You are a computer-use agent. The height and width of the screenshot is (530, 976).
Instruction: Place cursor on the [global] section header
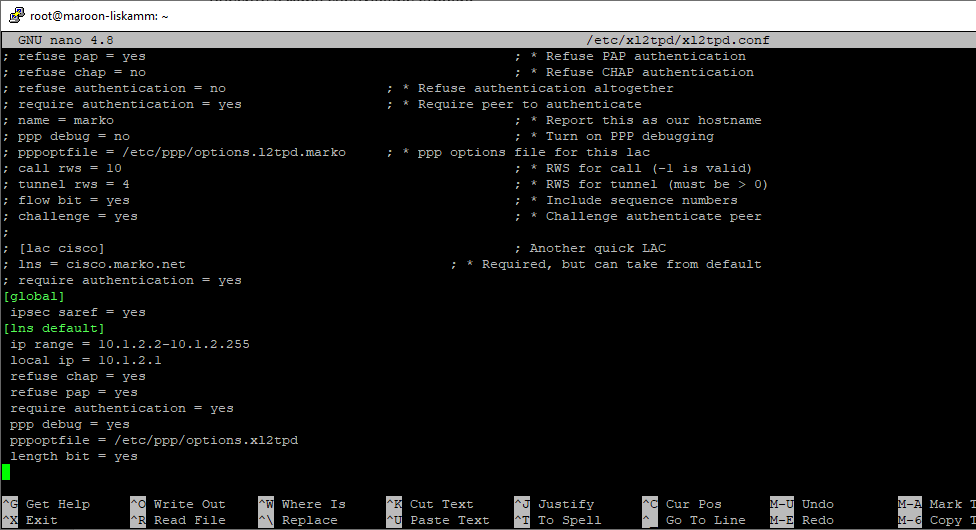[34, 296]
